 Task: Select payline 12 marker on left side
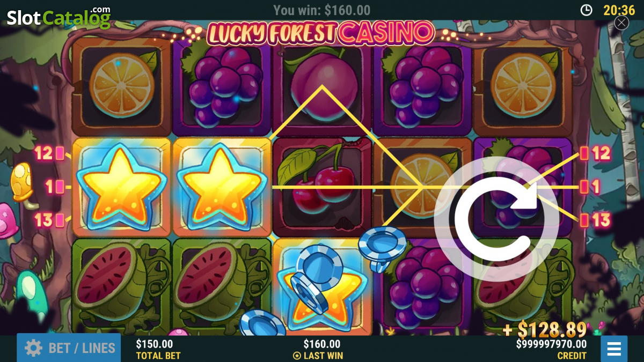point(49,153)
